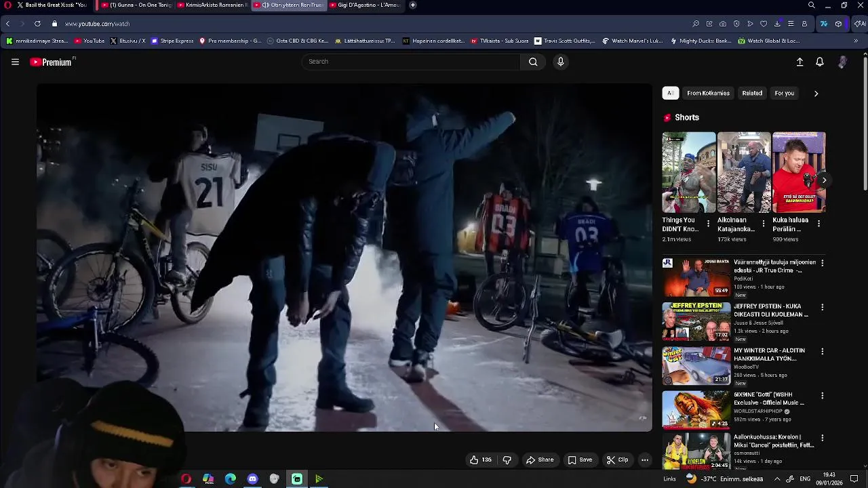The width and height of the screenshot is (868, 488).
Task: Open a new browser tab
Action: 412,5
